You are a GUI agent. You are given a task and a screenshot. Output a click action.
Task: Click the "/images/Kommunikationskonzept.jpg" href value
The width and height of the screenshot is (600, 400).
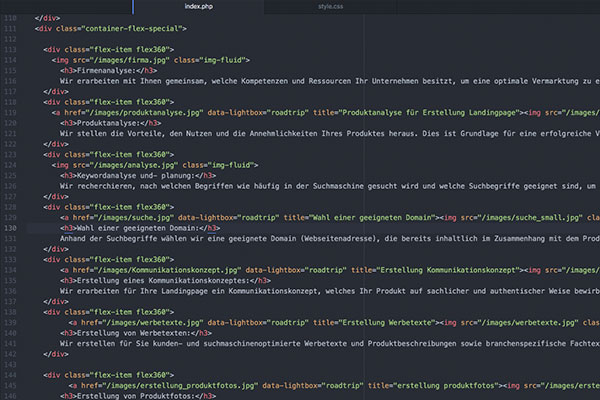pos(168,270)
